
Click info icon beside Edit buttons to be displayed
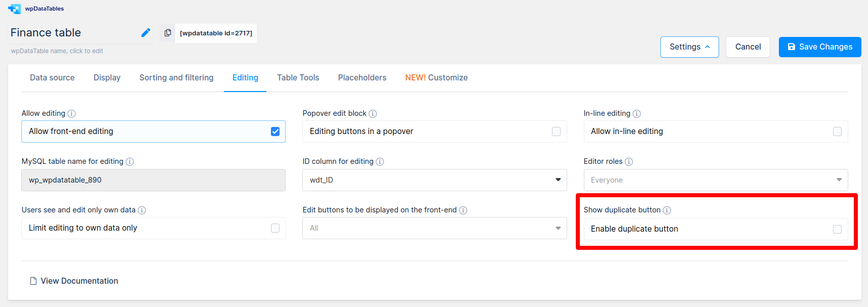(463, 210)
